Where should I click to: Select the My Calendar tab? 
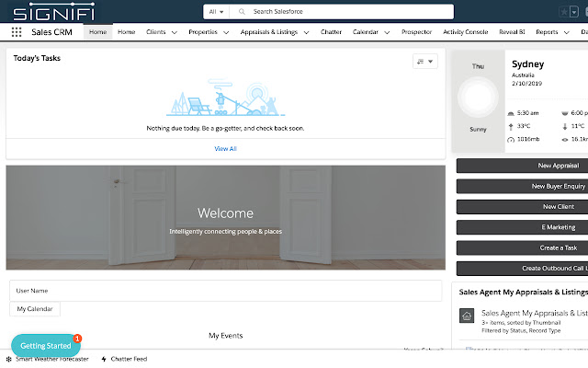(35, 309)
